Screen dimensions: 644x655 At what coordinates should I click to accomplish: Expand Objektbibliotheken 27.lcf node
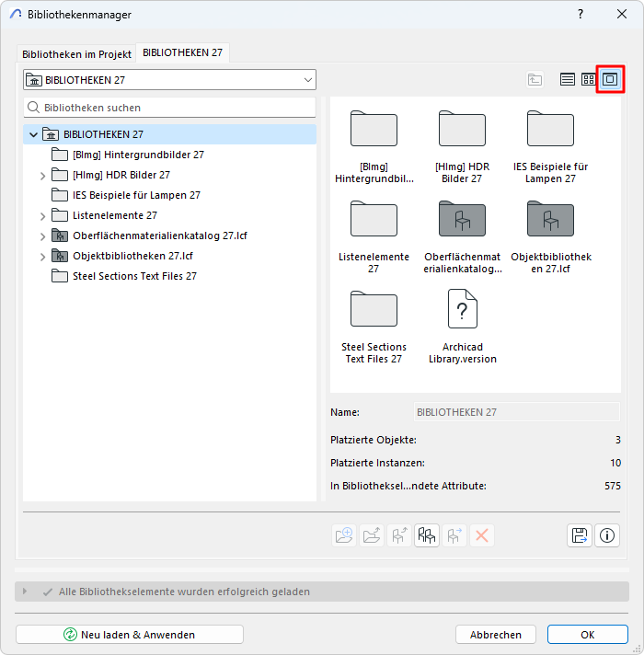(42, 257)
